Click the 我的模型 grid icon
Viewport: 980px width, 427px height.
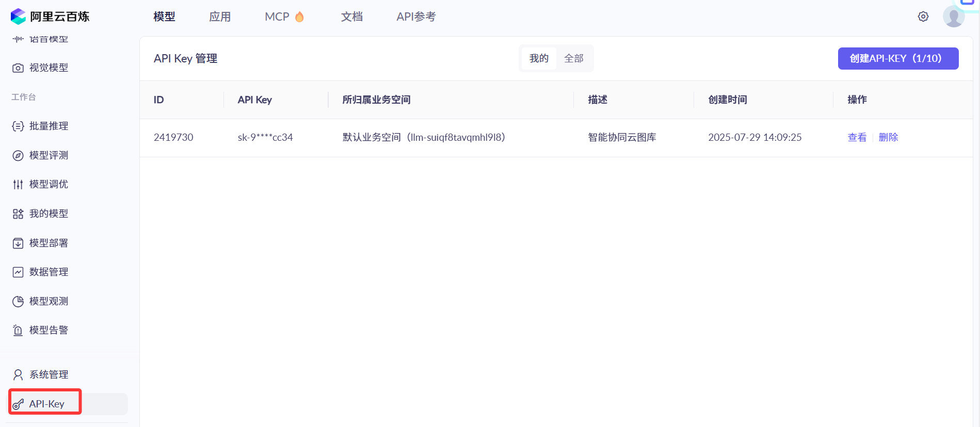point(18,214)
